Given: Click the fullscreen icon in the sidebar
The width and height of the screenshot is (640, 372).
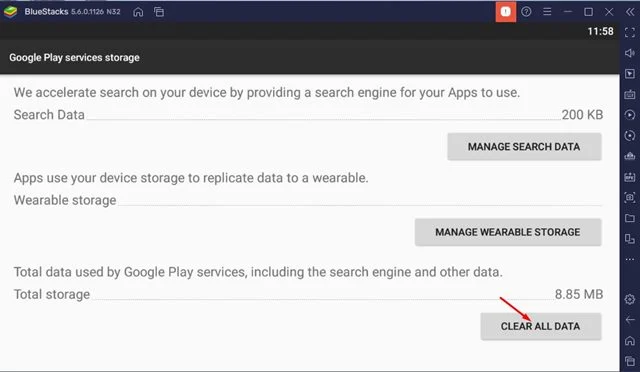Looking at the screenshot, I should (630, 32).
